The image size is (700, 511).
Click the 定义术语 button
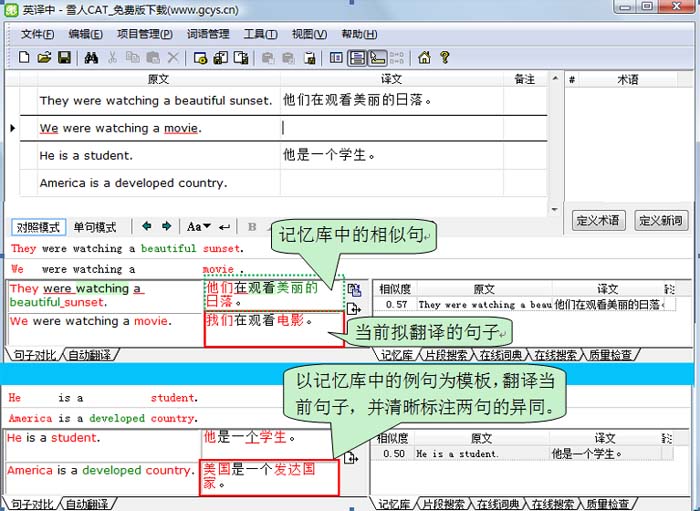pos(597,220)
